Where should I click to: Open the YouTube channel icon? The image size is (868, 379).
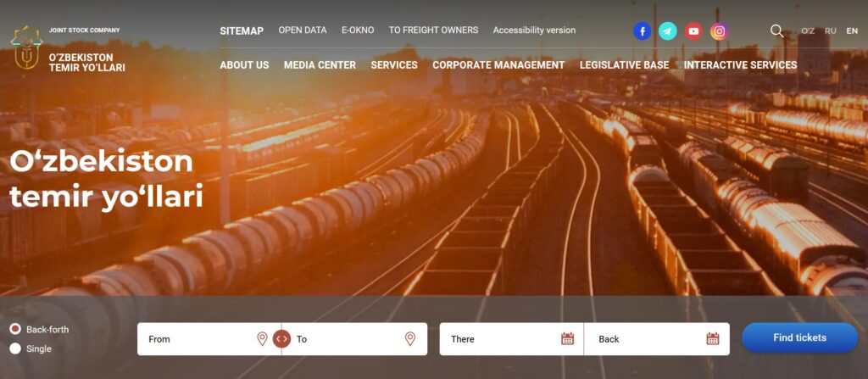tap(693, 31)
